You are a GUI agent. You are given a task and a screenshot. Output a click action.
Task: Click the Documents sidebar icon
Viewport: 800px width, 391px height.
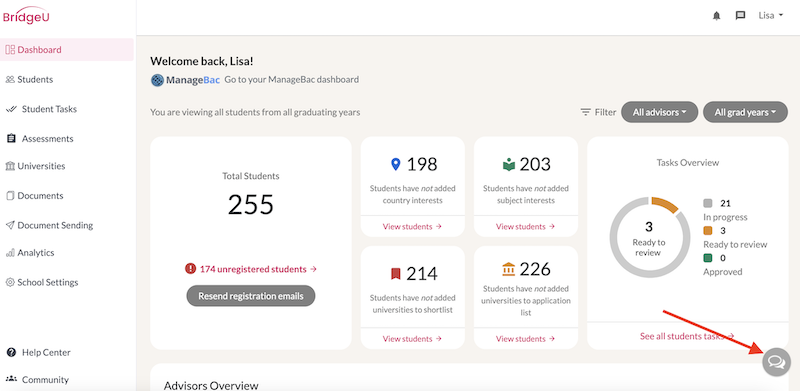pos(10,196)
